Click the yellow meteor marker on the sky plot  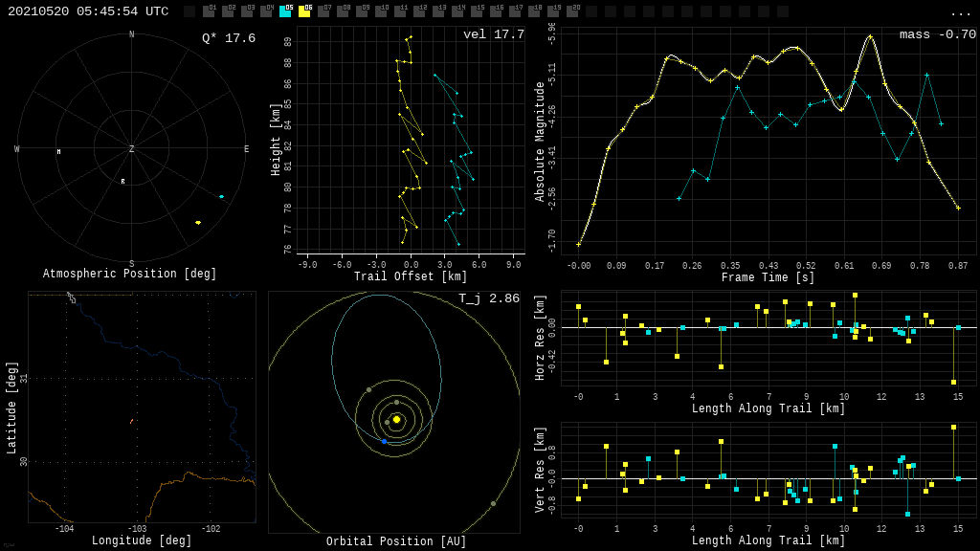point(198,223)
